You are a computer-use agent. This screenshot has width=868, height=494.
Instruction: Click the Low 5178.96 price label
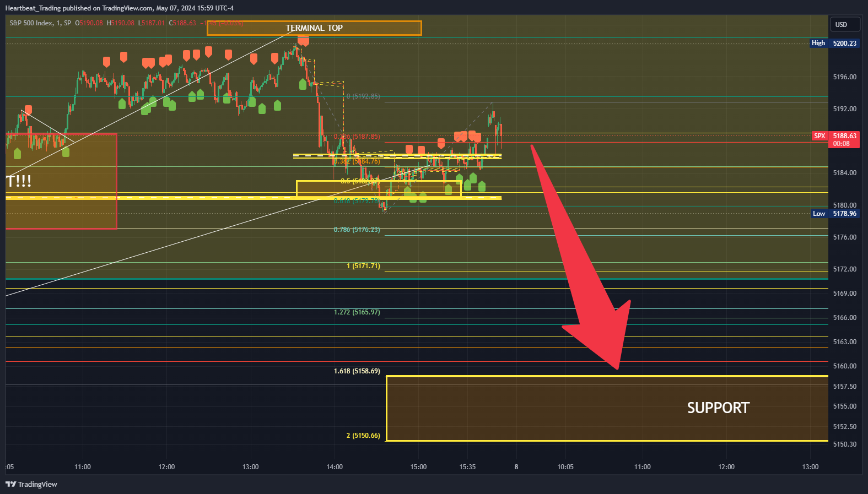pyautogui.click(x=835, y=214)
